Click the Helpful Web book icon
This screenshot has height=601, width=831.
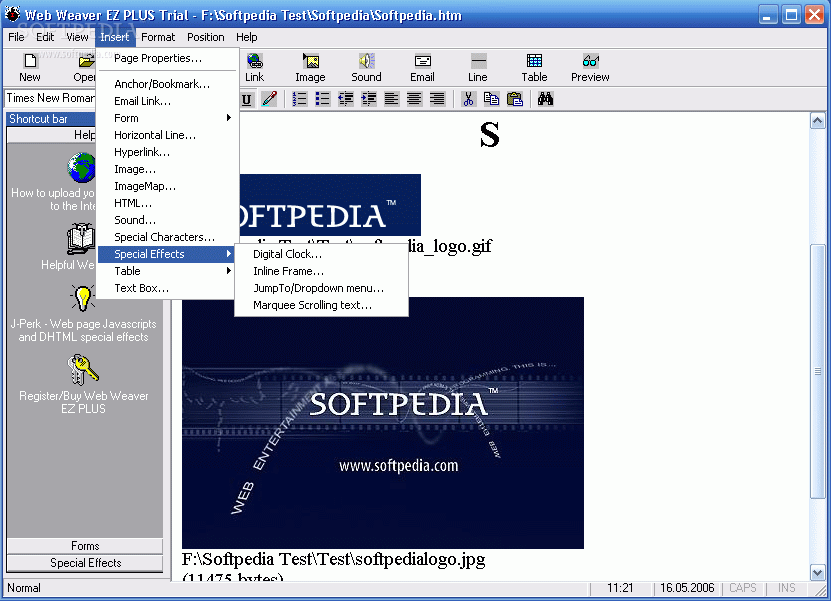(81, 239)
